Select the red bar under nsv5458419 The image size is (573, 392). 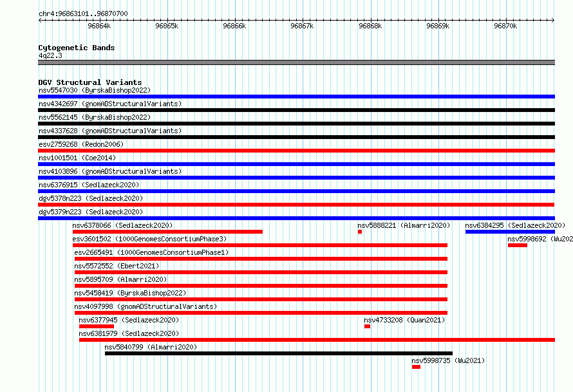(x=261, y=299)
